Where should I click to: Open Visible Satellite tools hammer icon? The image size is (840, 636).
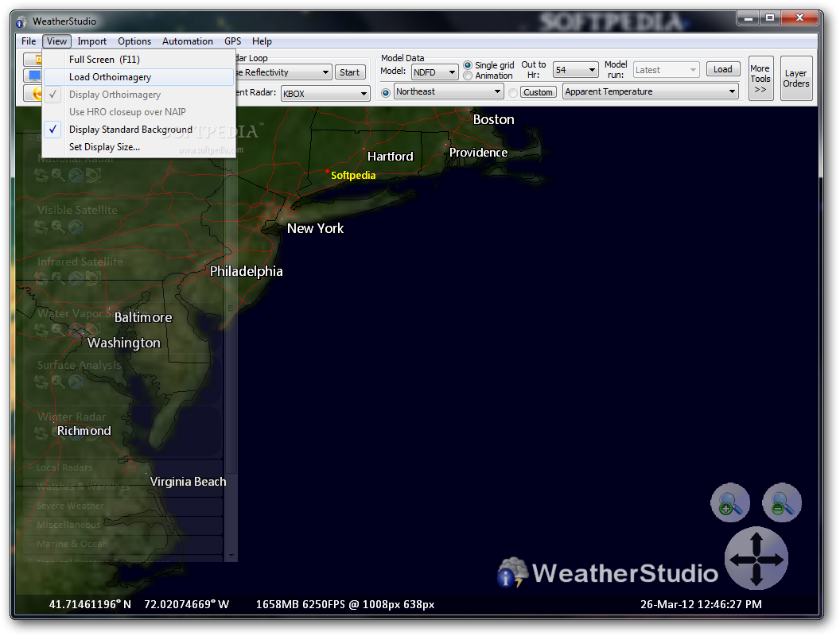[76, 227]
